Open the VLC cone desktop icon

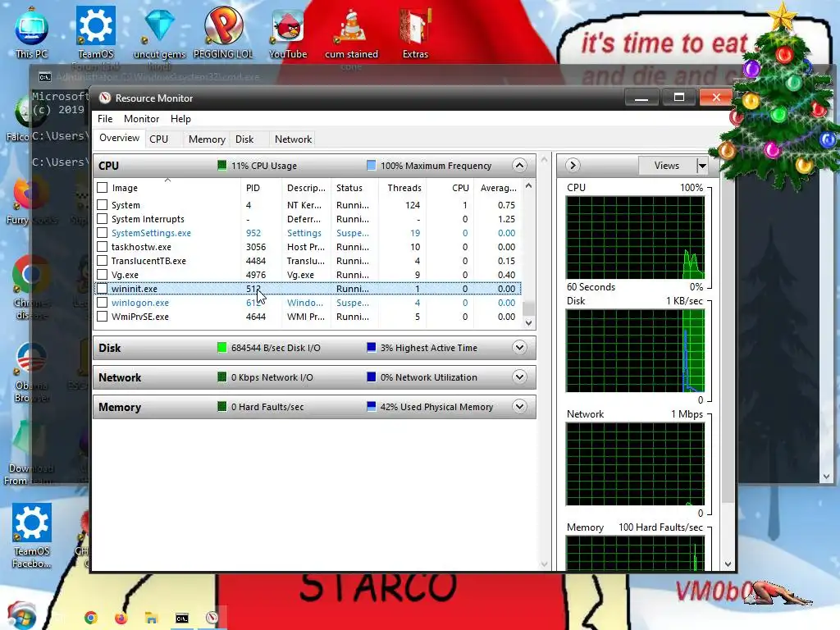pos(351,32)
